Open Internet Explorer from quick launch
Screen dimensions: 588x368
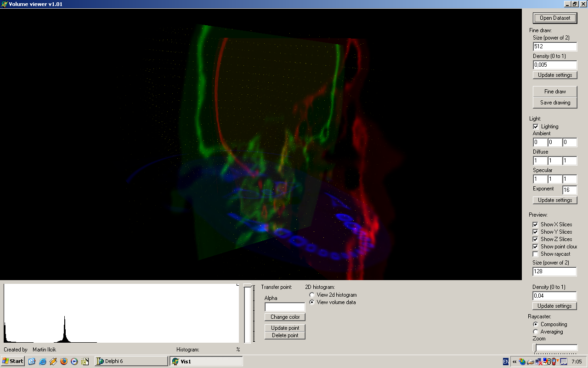43,361
